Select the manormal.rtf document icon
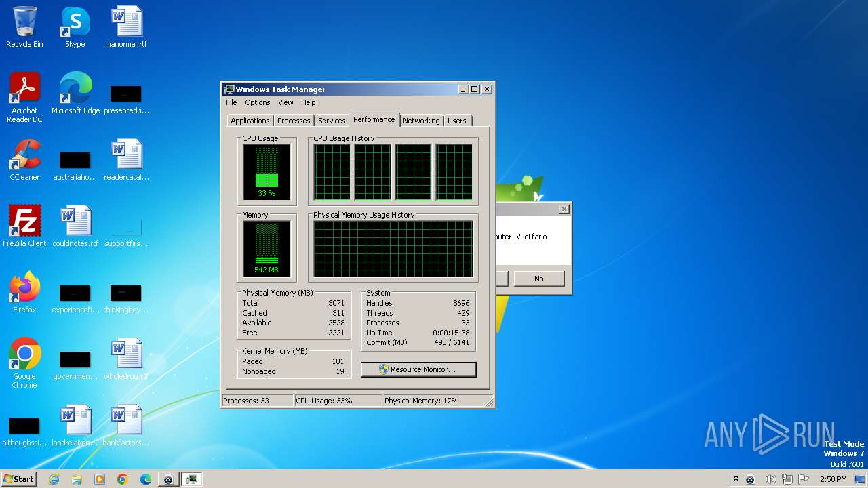This screenshot has height=488, width=868. point(126,27)
